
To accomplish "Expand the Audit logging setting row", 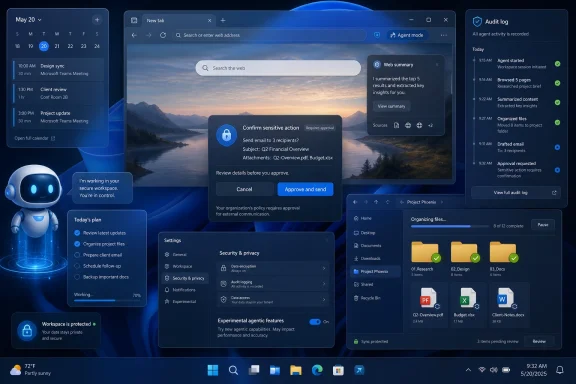I will [x=273, y=284].
